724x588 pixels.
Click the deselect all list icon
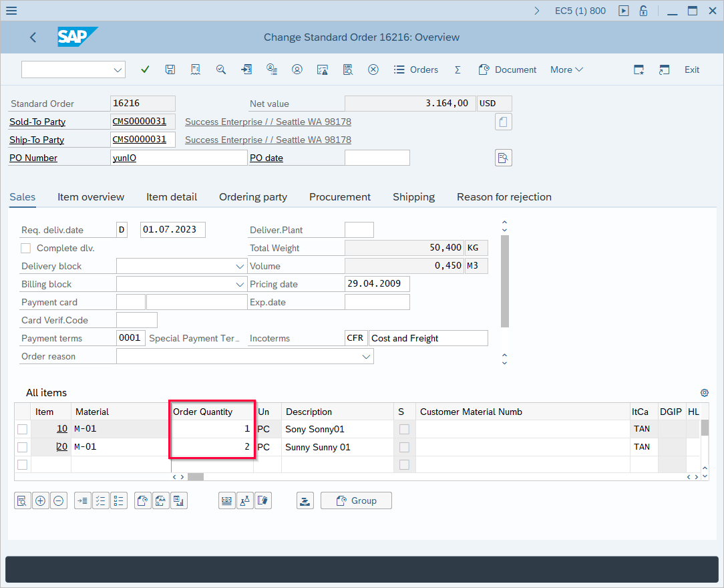pyautogui.click(x=119, y=500)
